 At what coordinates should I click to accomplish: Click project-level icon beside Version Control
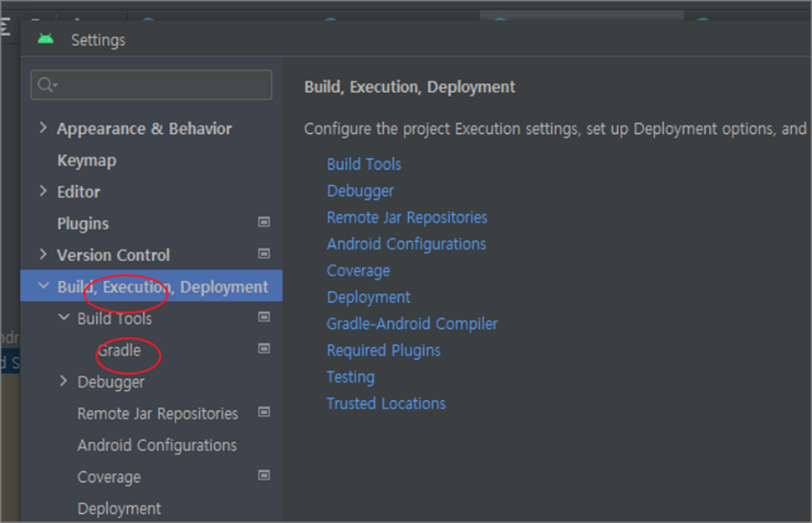pyautogui.click(x=264, y=254)
